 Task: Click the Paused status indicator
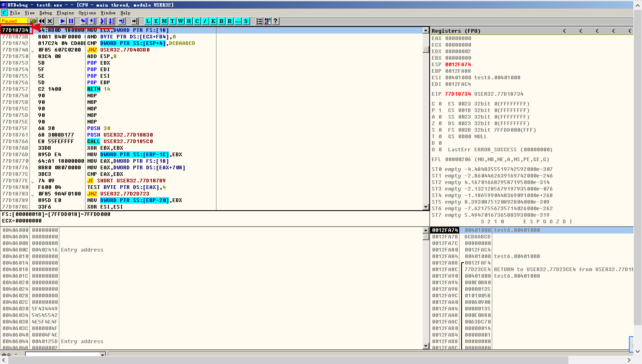pos(14,21)
